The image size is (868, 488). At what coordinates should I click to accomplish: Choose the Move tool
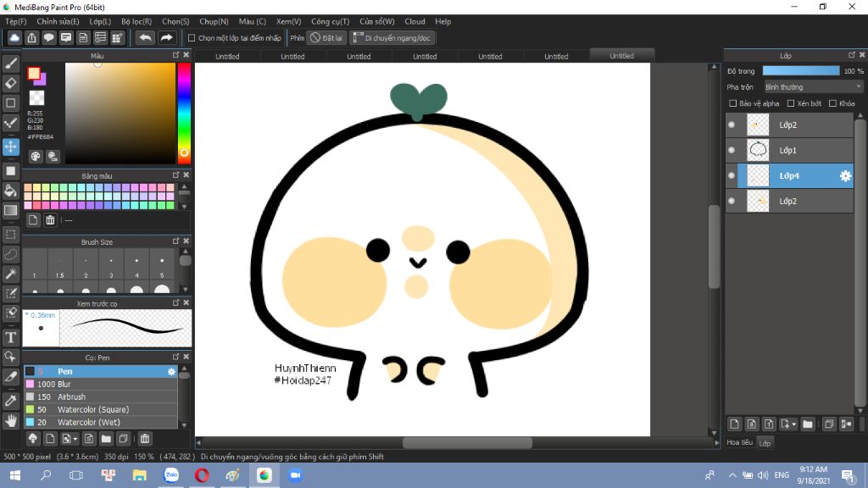10,147
